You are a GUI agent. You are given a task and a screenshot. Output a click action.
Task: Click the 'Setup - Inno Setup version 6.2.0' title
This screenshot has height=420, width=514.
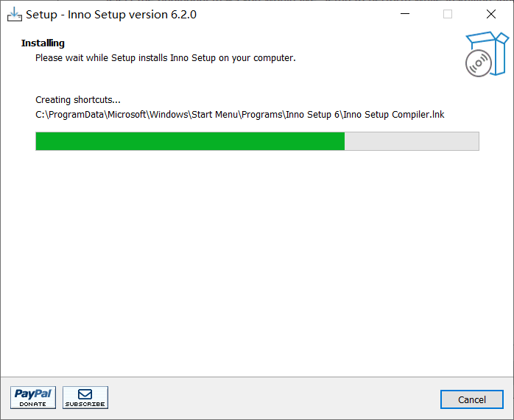click(x=111, y=15)
